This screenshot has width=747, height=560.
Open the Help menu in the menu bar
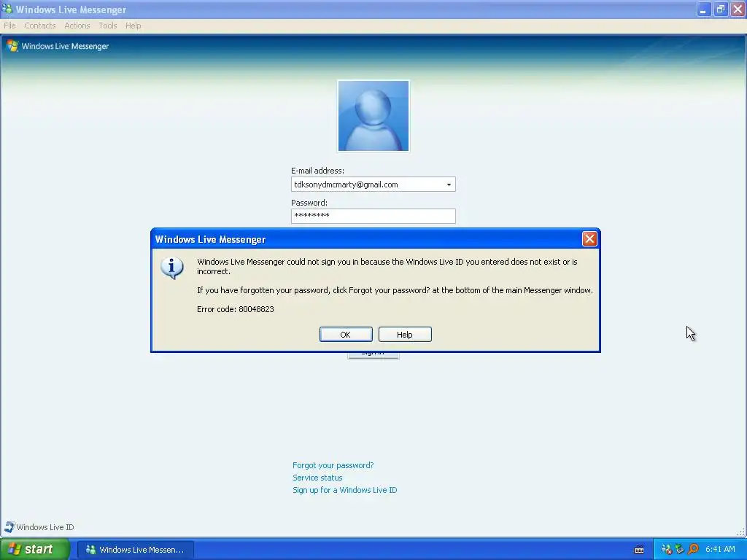pos(133,26)
